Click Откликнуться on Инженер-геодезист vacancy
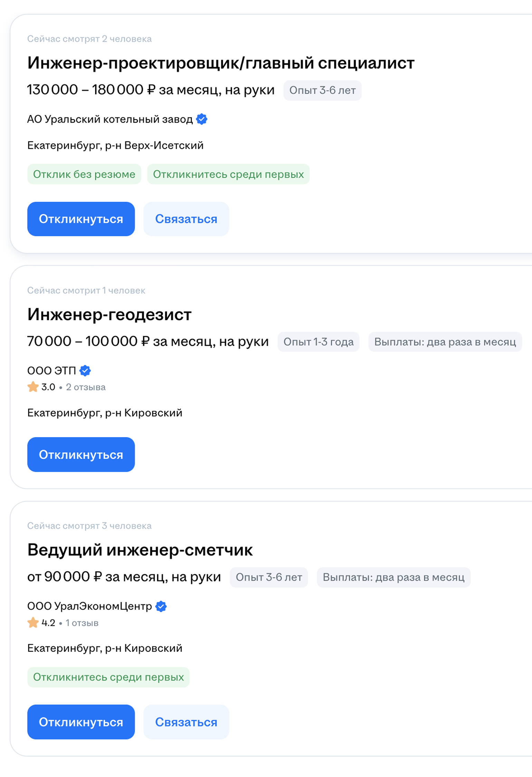 (x=81, y=455)
